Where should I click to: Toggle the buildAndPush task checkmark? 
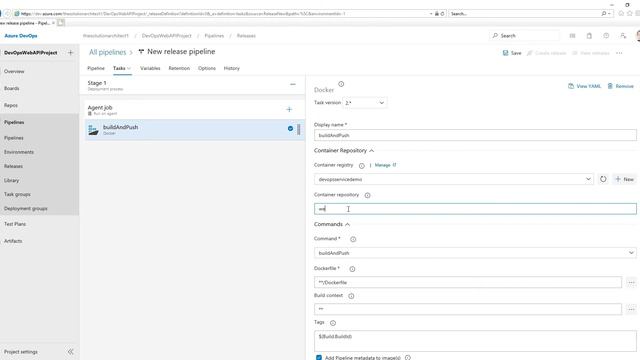coord(290,129)
